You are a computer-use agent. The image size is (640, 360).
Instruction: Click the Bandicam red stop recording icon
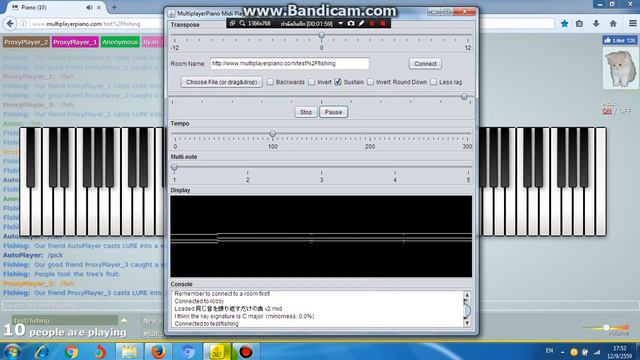(382, 24)
